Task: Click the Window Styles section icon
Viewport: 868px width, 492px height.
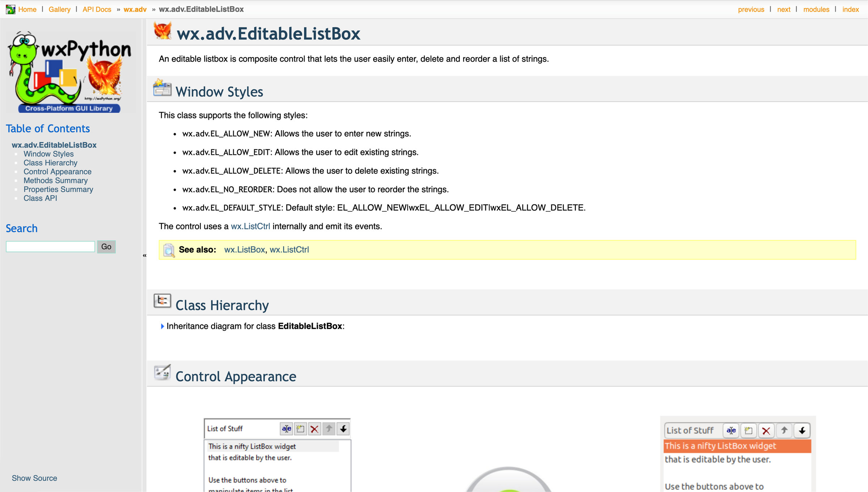Action: tap(162, 87)
